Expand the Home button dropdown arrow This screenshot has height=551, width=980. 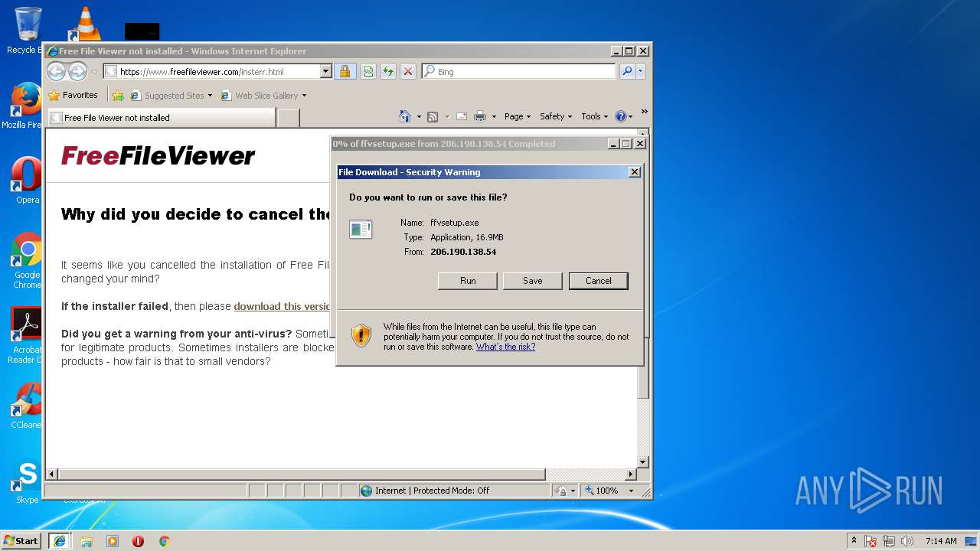(419, 117)
